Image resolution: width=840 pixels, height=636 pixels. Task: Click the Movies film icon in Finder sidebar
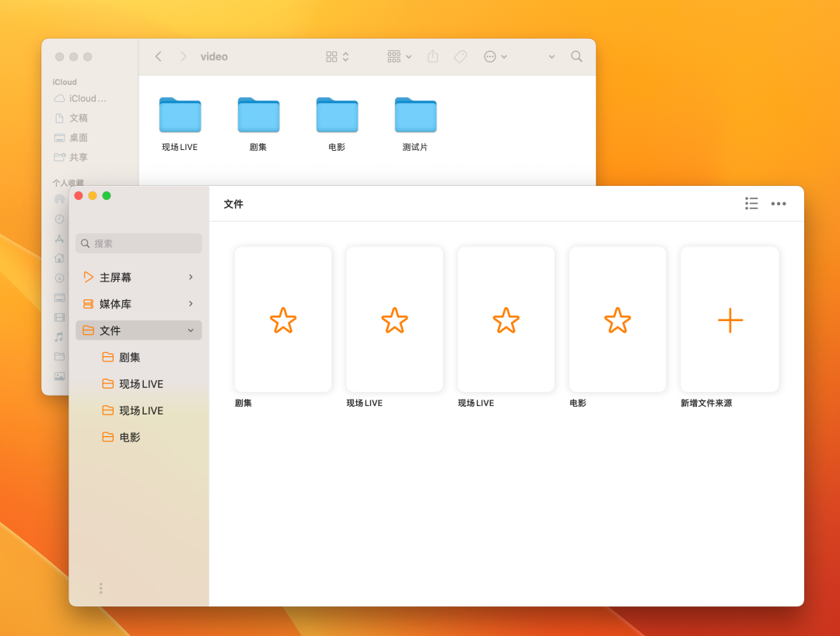[x=59, y=317]
